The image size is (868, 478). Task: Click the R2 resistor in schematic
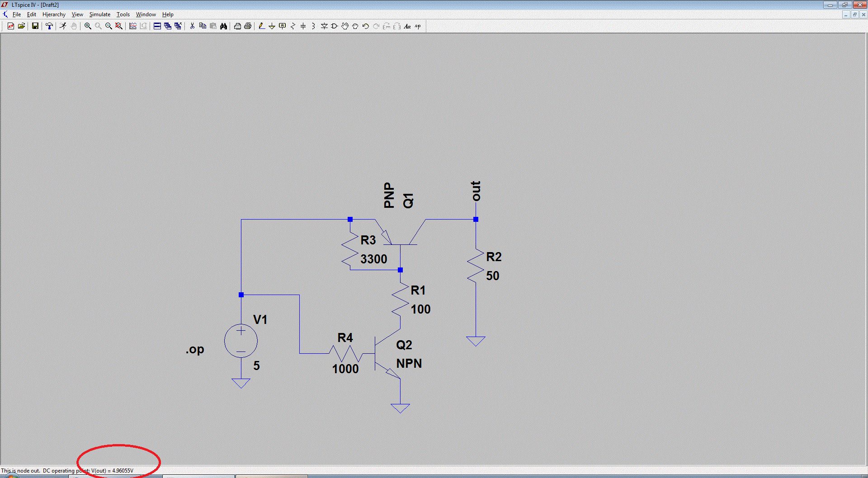pyautogui.click(x=475, y=266)
